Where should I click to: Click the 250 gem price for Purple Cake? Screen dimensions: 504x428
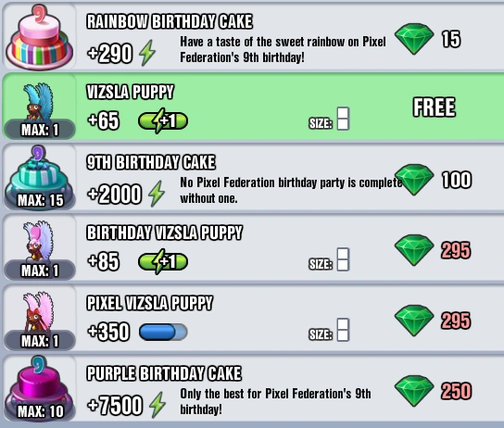456,391
